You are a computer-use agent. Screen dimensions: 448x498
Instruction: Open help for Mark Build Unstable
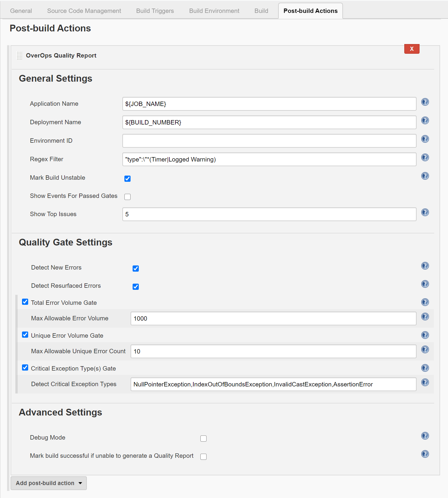point(425,176)
